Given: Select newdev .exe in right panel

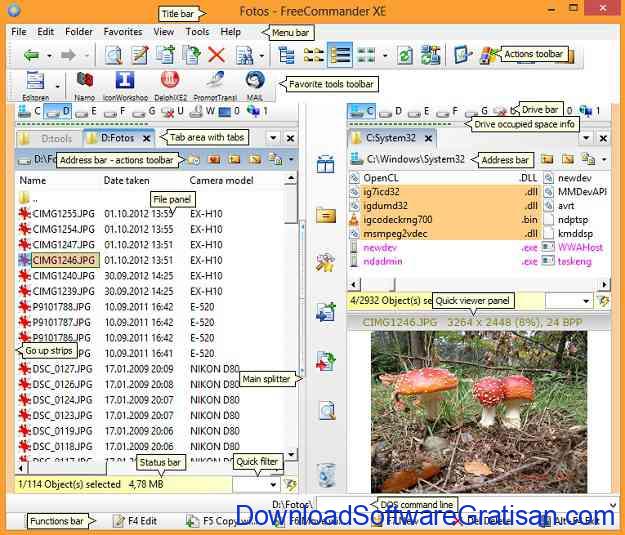Looking at the screenshot, I should click(445, 248).
